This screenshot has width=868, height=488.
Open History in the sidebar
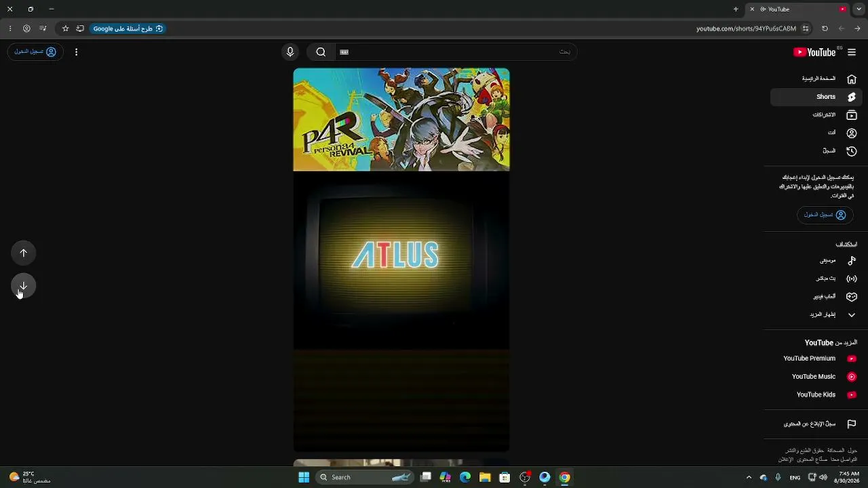(816, 151)
